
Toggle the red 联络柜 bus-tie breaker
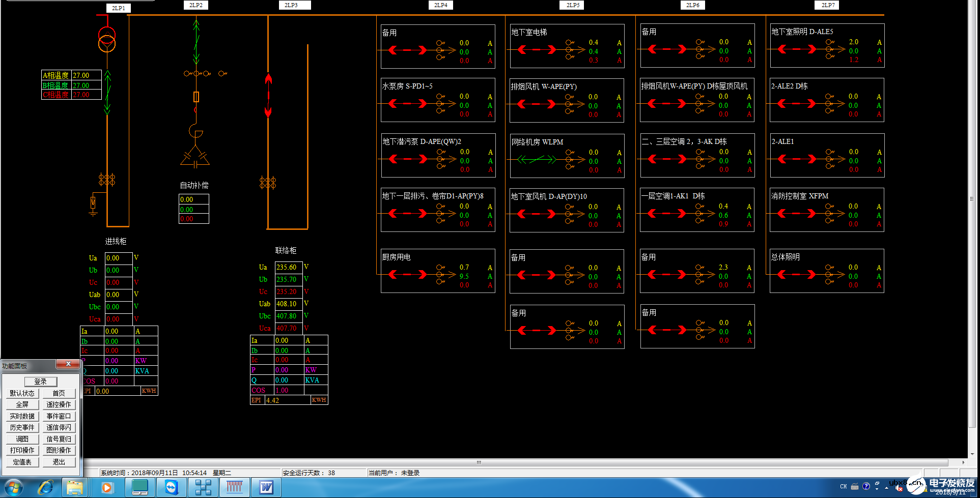pyautogui.click(x=268, y=95)
